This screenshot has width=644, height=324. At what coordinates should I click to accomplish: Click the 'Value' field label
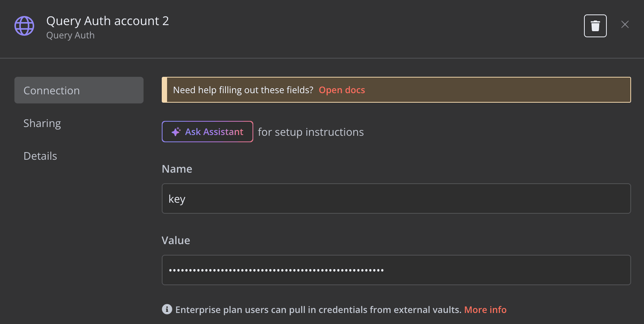pyautogui.click(x=176, y=240)
